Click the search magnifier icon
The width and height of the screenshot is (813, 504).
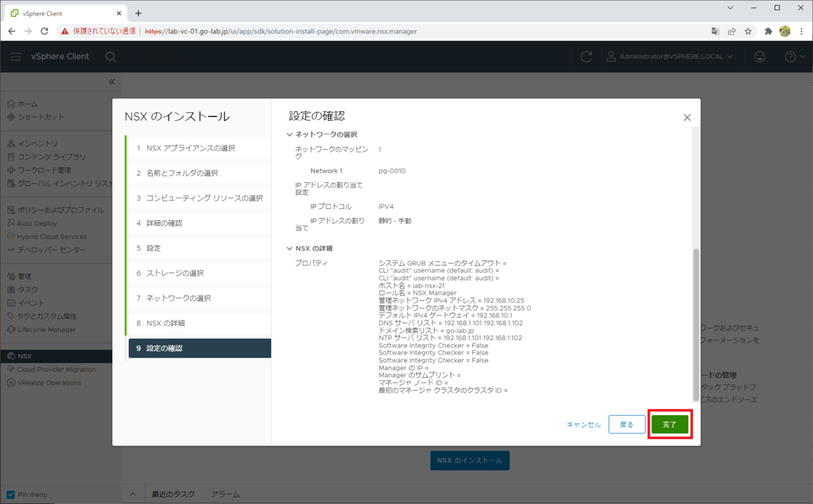click(x=110, y=57)
